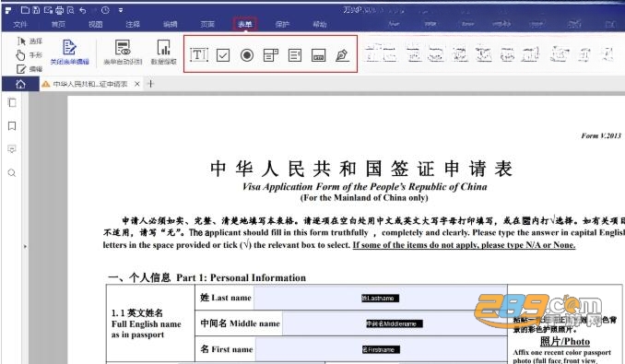The height and width of the screenshot is (364, 625).
Task: Switch to the 页面 tab
Action: 207,24
